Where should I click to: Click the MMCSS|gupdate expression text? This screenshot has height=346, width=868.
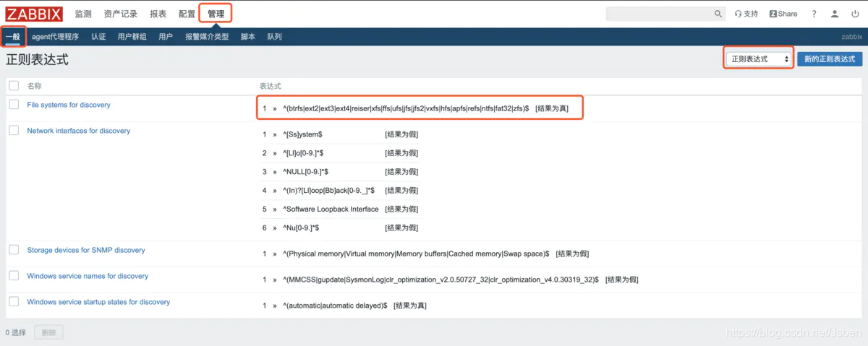click(x=441, y=280)
